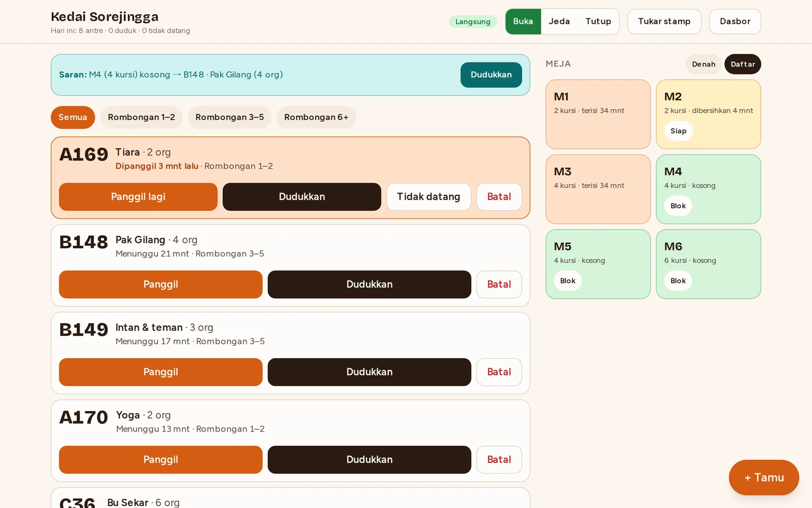Seat queue A169 Tiara

(x=301, y=197)
